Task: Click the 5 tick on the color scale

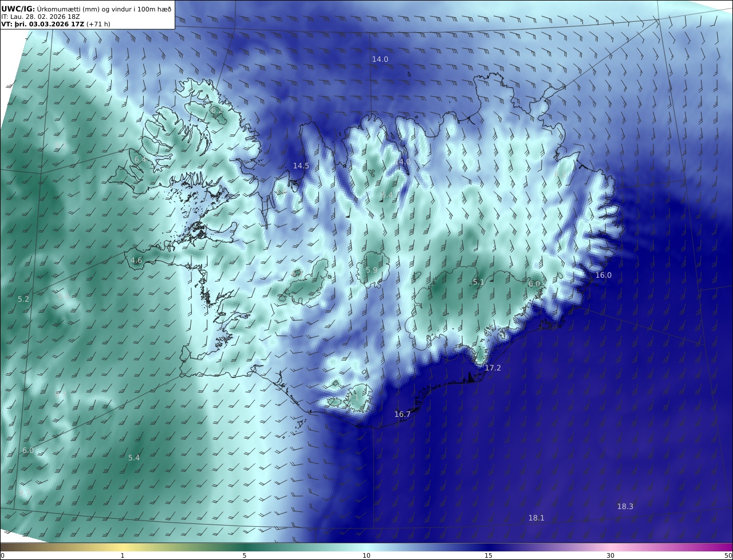Action: 245,555
